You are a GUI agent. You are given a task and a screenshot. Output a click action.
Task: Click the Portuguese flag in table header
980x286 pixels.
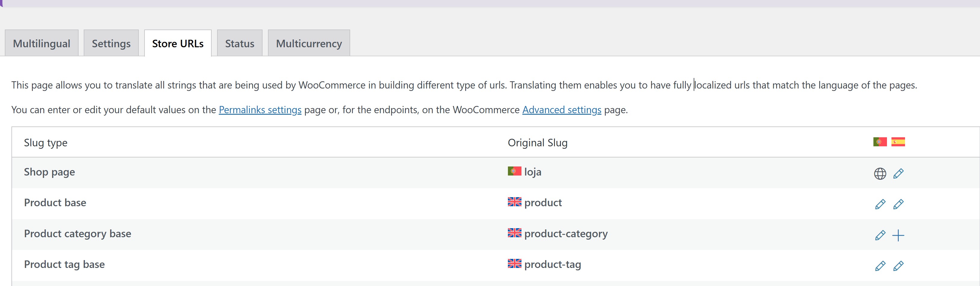(880, 142)
